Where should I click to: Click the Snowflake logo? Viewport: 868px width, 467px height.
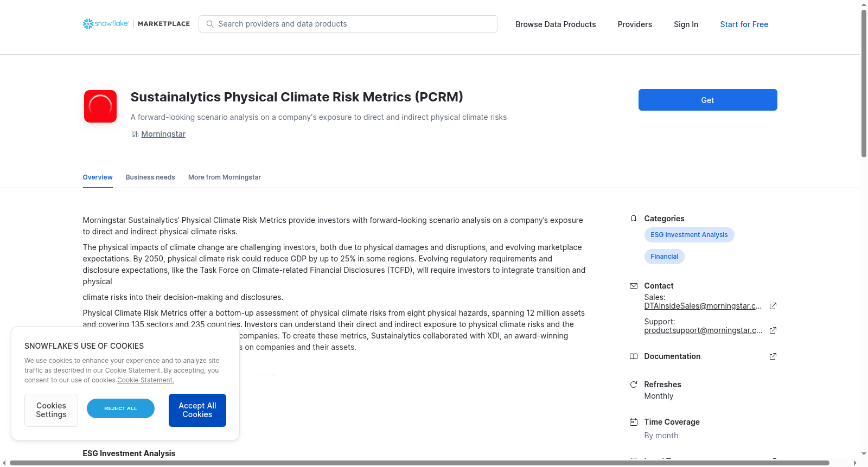point(106,24)
